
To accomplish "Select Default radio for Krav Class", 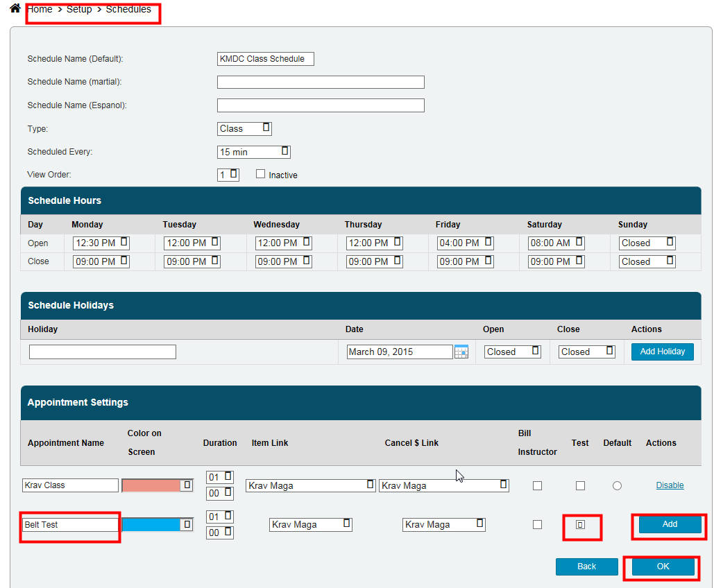I will coord(617,485).
